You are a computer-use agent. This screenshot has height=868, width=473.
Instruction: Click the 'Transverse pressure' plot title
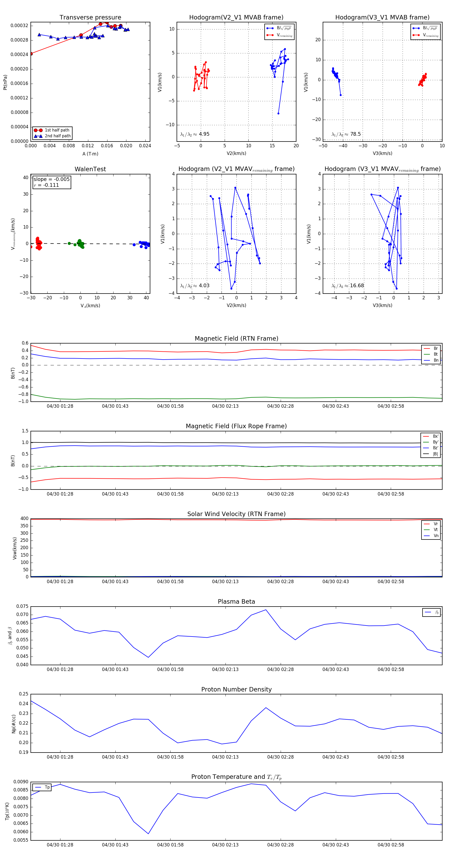90,17
